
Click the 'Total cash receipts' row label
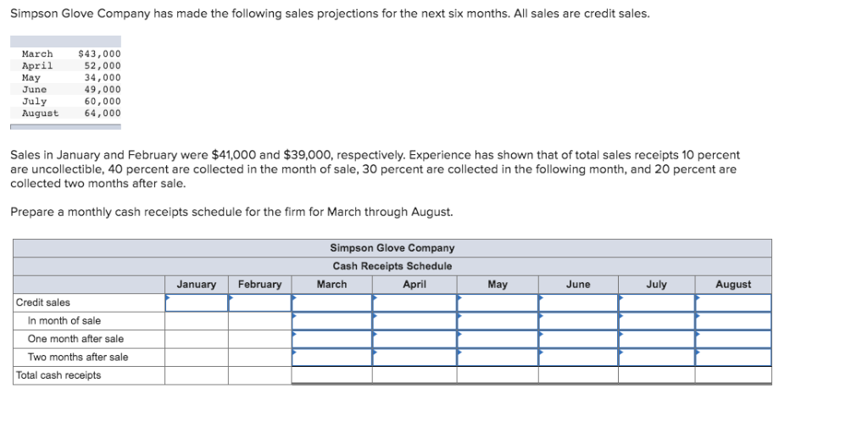coord(58,375)
